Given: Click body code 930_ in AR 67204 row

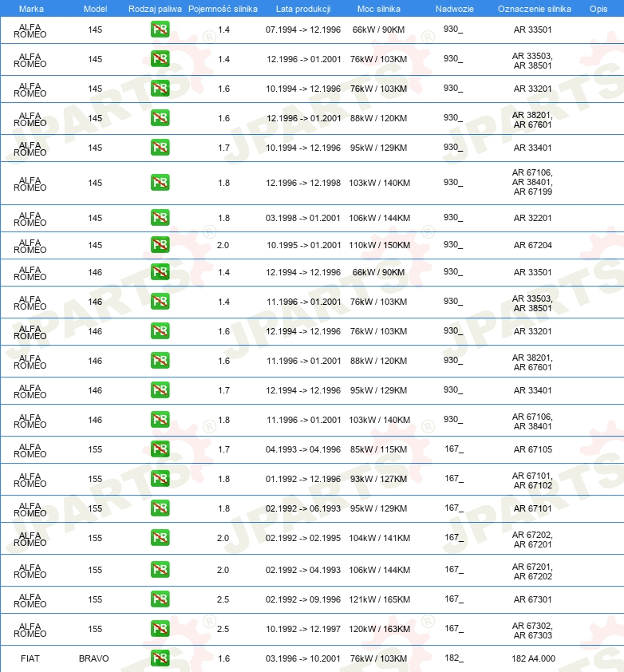Looking at the screenshot, I should click(453, 244).
